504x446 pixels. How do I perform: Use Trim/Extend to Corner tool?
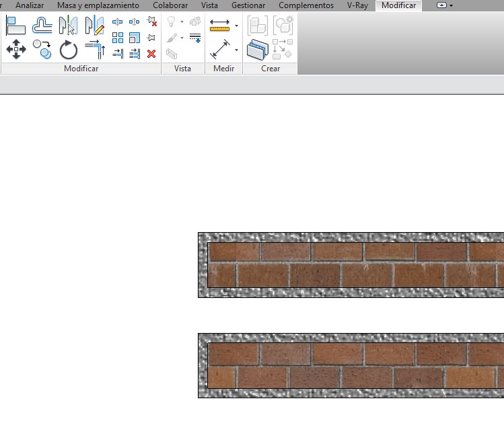(95, 49)
